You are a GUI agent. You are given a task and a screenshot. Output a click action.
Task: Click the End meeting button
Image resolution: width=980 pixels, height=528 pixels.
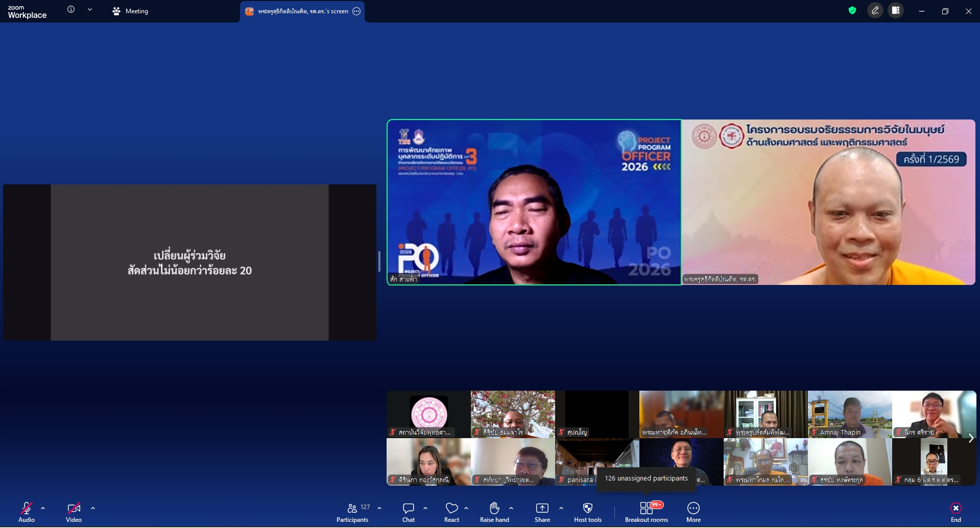[x=955, y=512]
